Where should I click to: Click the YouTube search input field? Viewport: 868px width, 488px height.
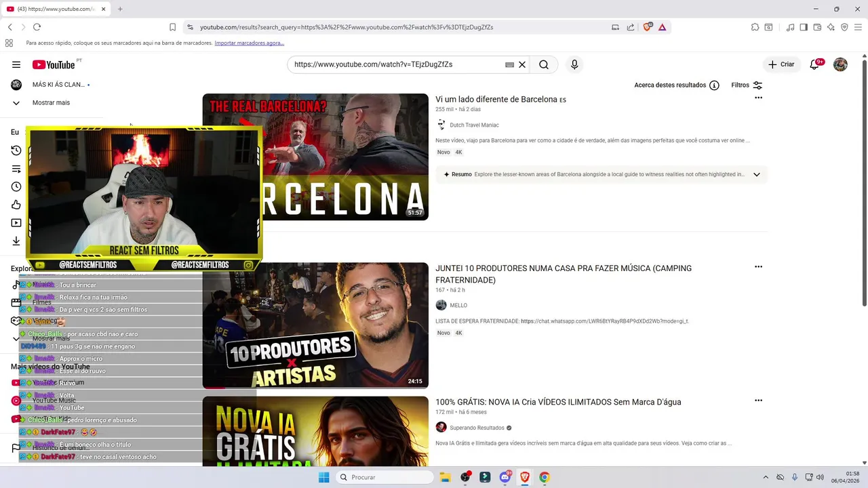(397, 64)
